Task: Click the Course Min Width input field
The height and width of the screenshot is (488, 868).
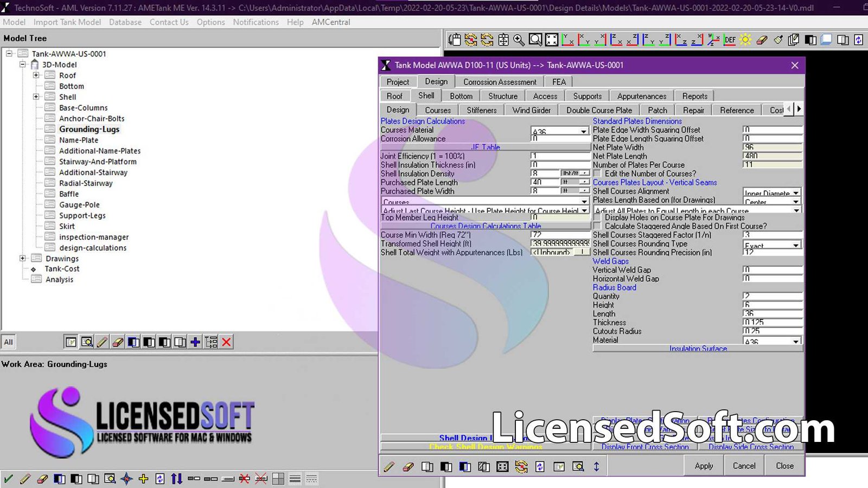Action: pyautogui.click(x=560, y=235)
